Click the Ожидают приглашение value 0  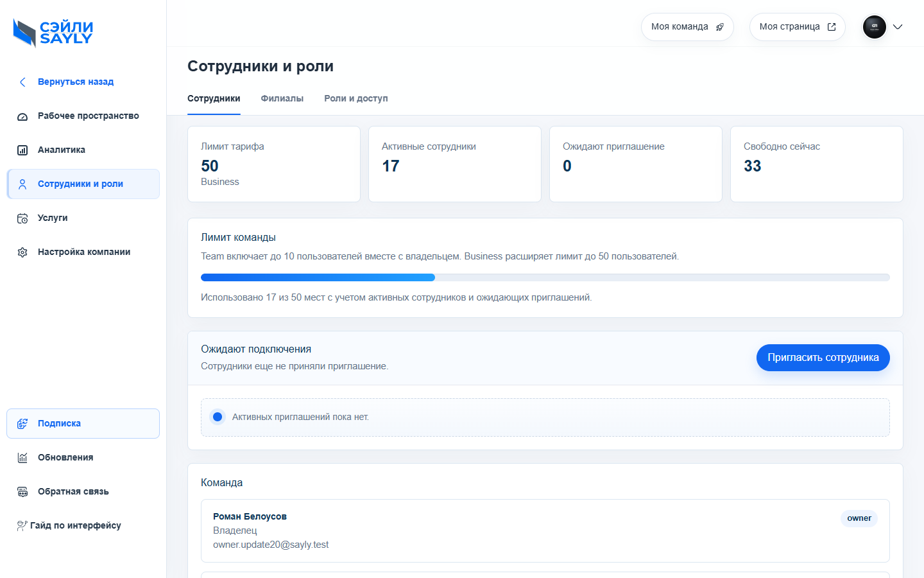[567, 166]
